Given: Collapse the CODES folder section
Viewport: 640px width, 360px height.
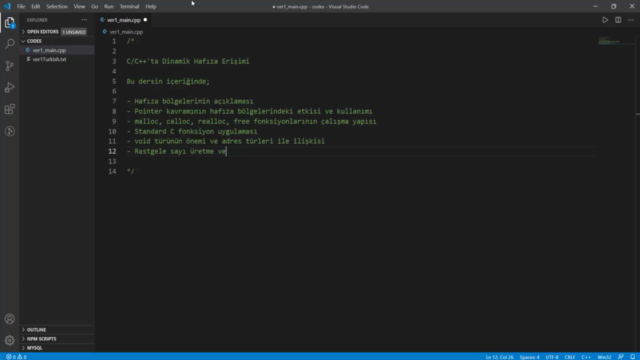Looking at the screenshot, I should [57, 41].
